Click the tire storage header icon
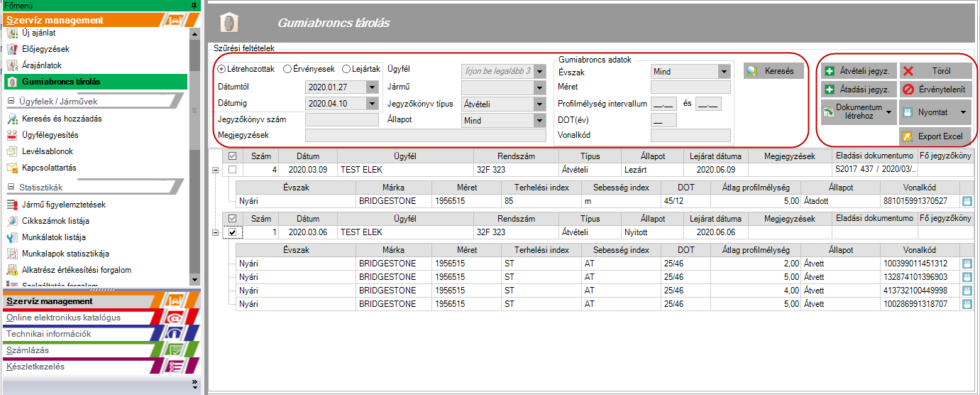The height and width of the screenshot is (395, 980). click(x=229, y=23)
